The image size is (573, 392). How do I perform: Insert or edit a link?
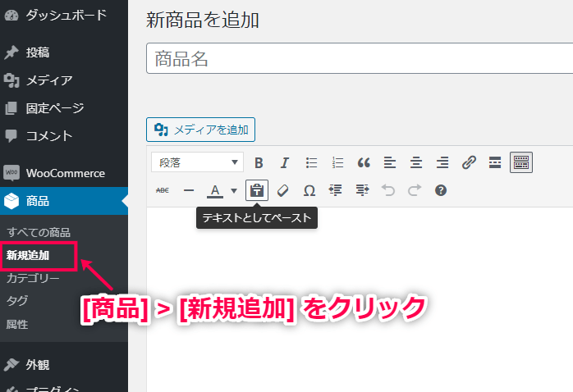click(x=469, y=162)
